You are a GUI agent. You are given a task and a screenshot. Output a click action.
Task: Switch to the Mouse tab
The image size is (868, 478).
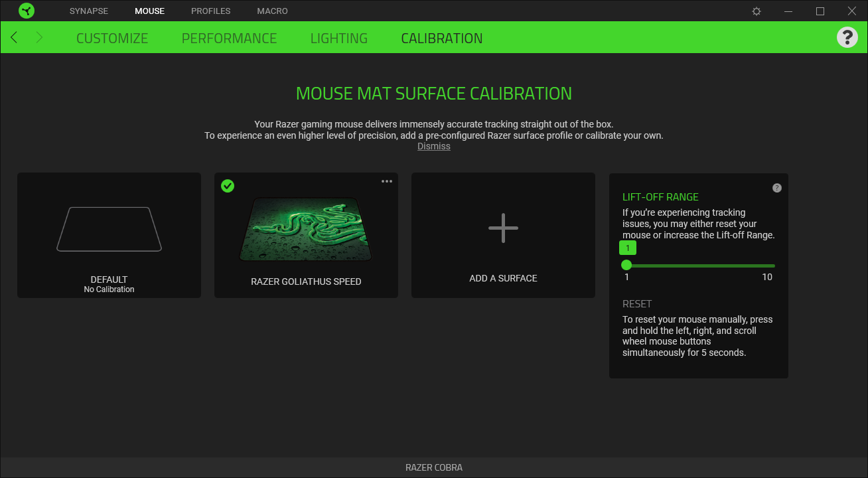(149, 11)
